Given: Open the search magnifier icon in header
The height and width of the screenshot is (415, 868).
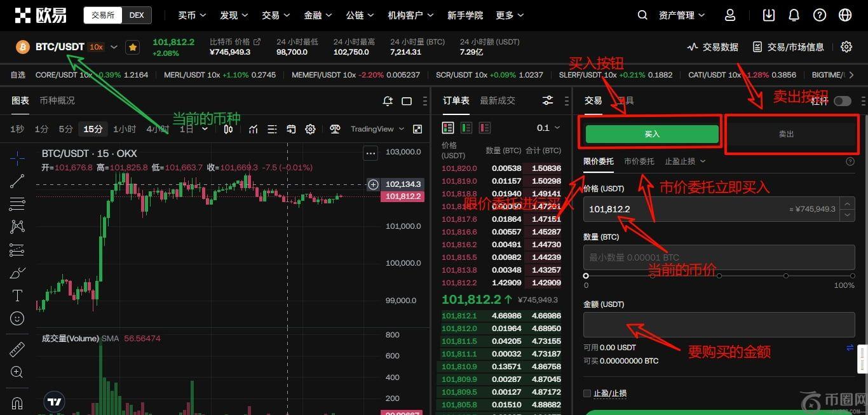Looking at the screenshot, I should [x=642, y=15].
